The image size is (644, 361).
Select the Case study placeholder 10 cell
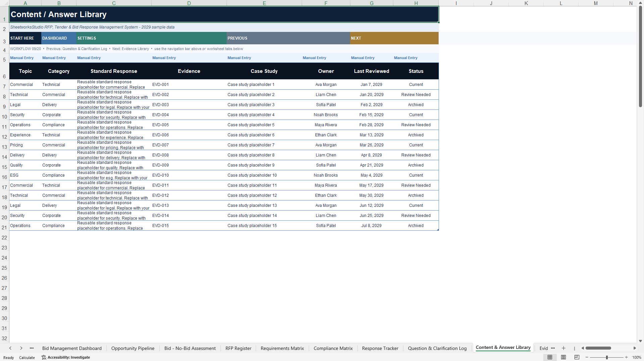click(264, 175)
